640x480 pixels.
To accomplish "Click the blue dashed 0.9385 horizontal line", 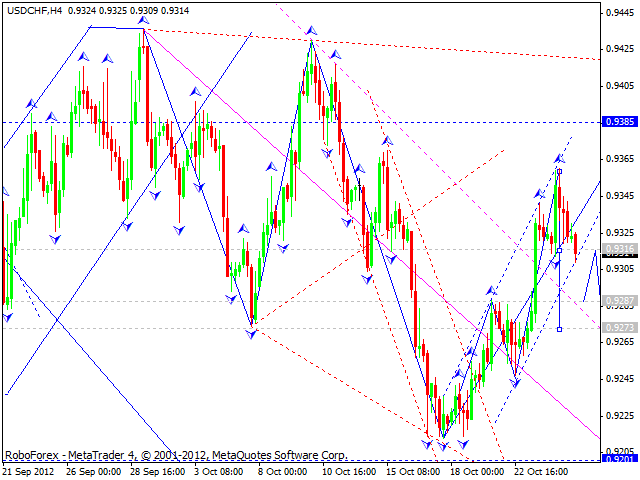I will 300,122.
